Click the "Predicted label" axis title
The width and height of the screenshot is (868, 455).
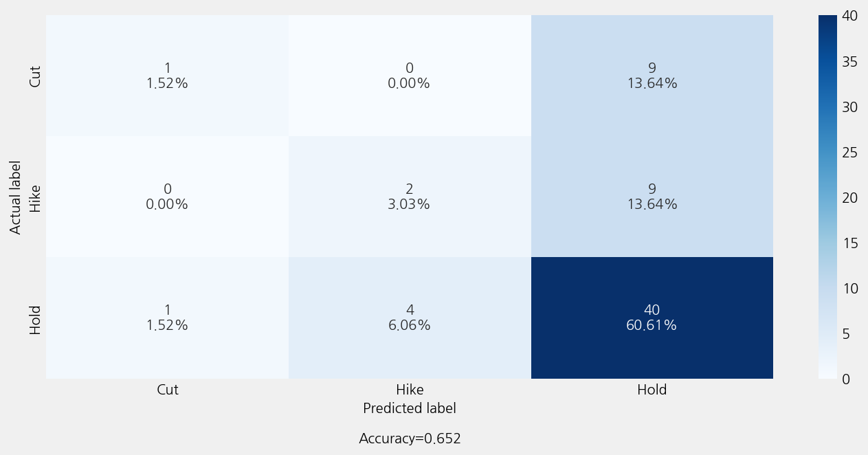click(410, 408)
